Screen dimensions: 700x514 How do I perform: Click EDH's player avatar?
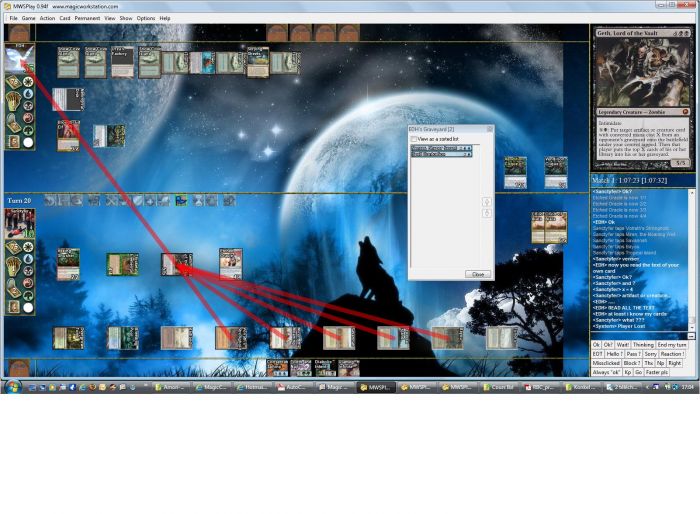click(x=20, y=58)
